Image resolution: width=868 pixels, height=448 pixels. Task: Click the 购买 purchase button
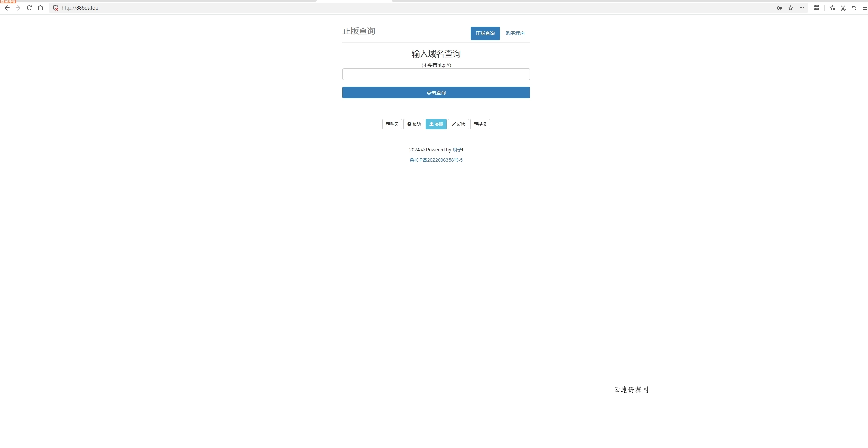pyautogui.click(x=392, y=124)
